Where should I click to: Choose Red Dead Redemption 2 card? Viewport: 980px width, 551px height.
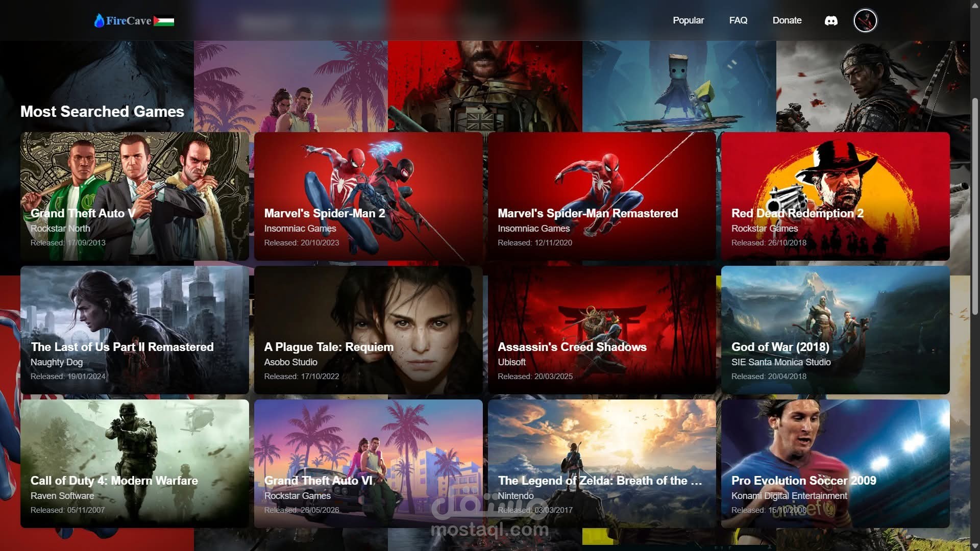pos(835,196)
